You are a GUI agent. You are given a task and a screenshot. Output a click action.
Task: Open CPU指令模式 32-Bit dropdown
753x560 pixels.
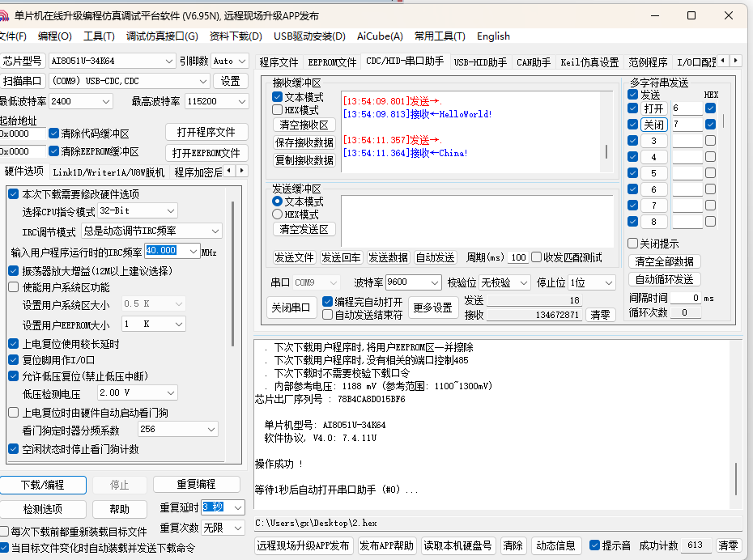pos(171,210)
